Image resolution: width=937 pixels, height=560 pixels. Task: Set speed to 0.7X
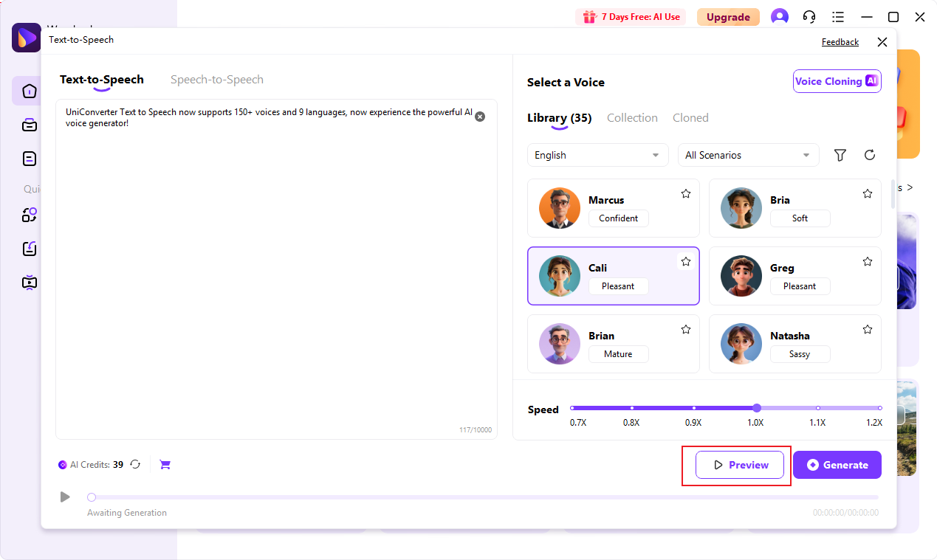coord(572,408)
